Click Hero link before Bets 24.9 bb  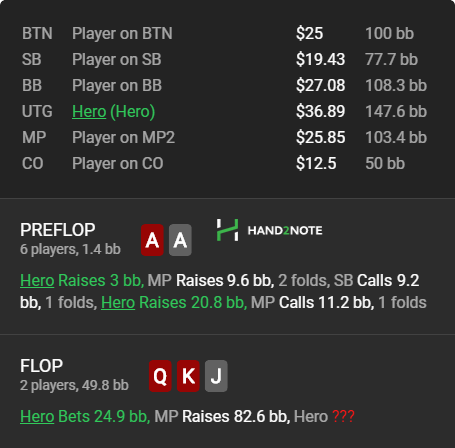[37, 416]
